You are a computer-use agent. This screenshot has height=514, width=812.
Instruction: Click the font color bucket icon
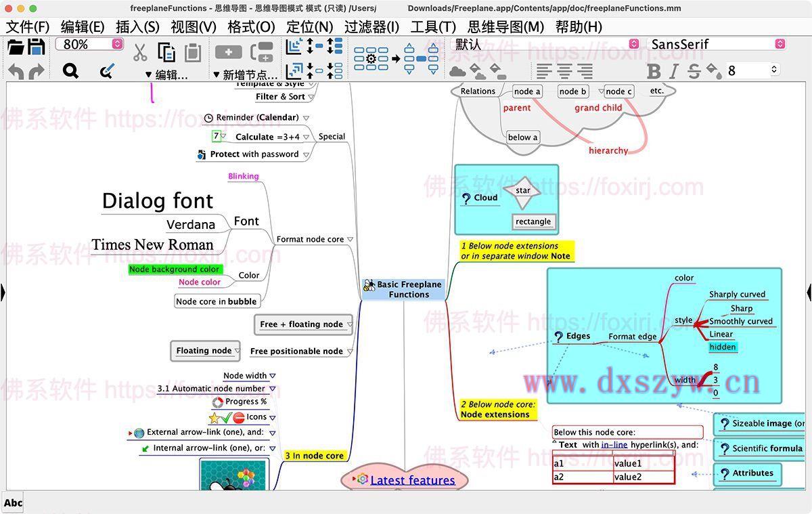pyautogui.click(x=713, y=70)
